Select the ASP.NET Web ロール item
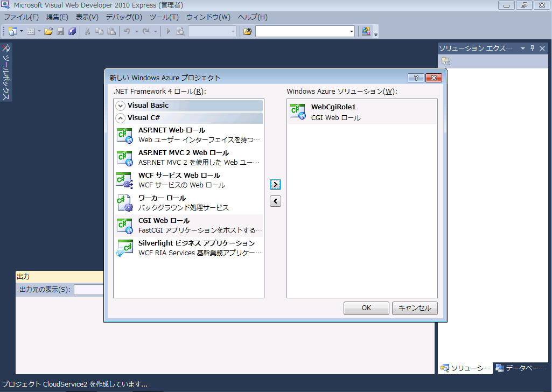The height and width of the screenshot is (392, 552). pos(188,135)
